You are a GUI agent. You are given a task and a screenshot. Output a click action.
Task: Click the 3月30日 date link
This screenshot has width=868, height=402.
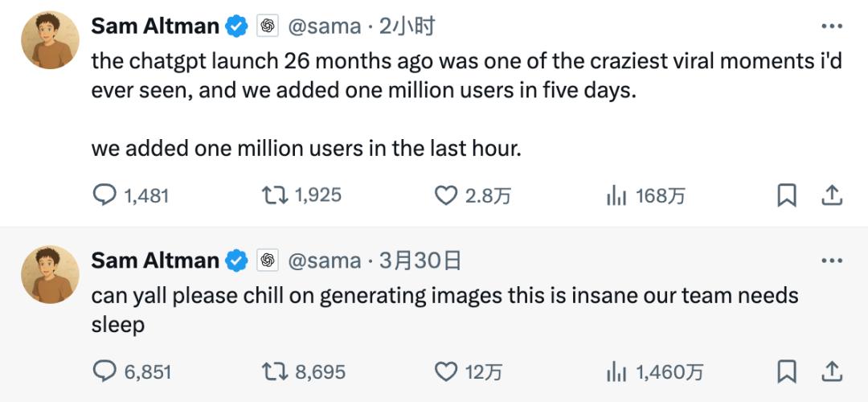[x=420, y=260]
